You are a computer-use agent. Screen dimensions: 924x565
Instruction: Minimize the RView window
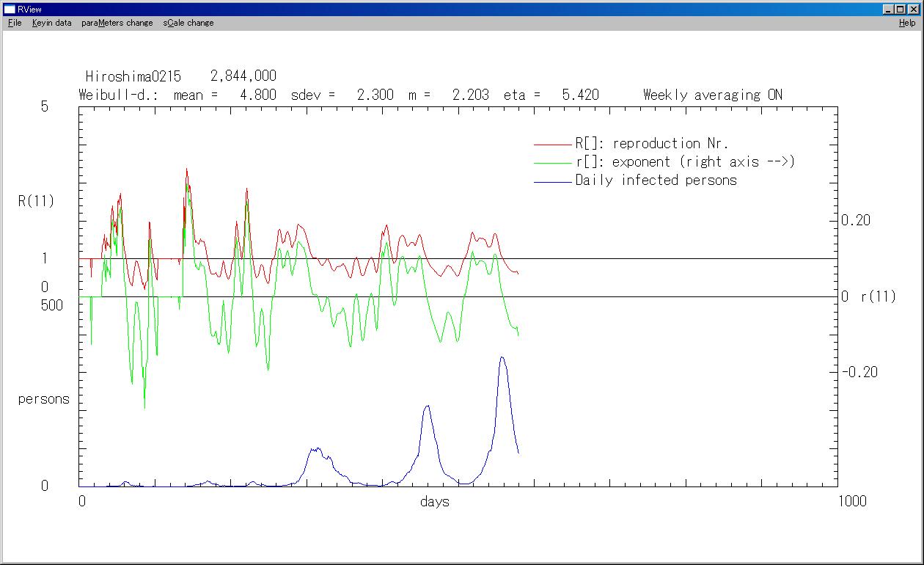889,9
